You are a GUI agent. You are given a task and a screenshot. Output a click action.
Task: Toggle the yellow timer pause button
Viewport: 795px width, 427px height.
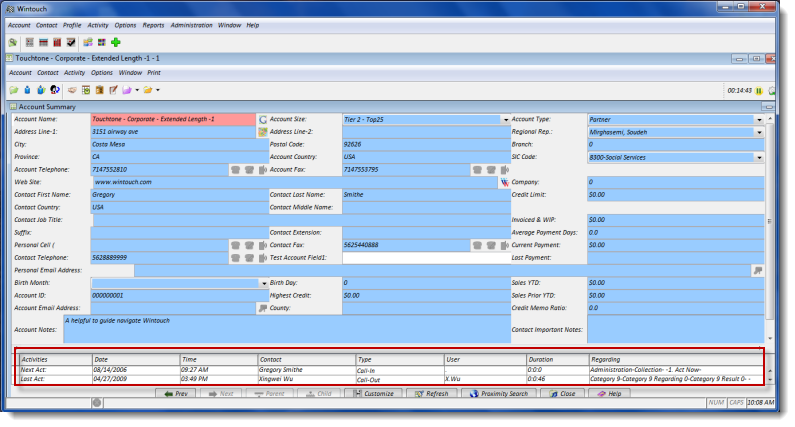tap(759, 91)
